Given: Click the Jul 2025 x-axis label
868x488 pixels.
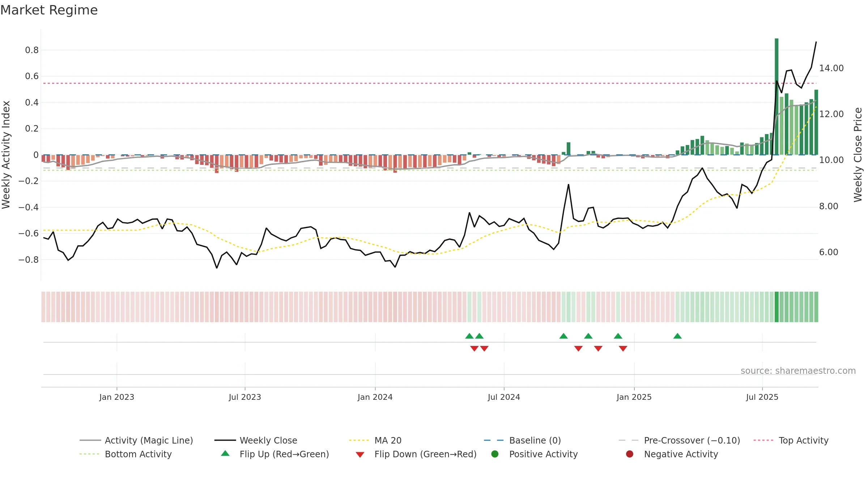Looking at the screenshot, I should click(762, 397).
